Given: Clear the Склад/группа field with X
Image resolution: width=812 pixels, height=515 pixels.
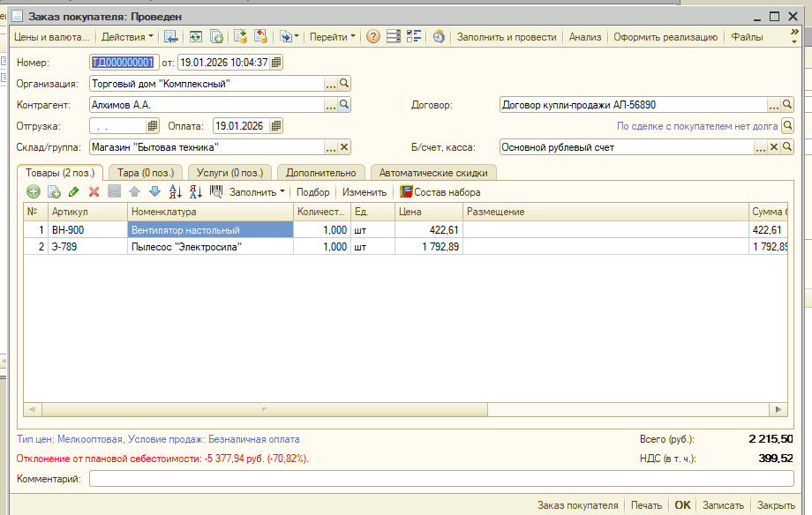Looking at the screenshot, I should tap(345, 147).
